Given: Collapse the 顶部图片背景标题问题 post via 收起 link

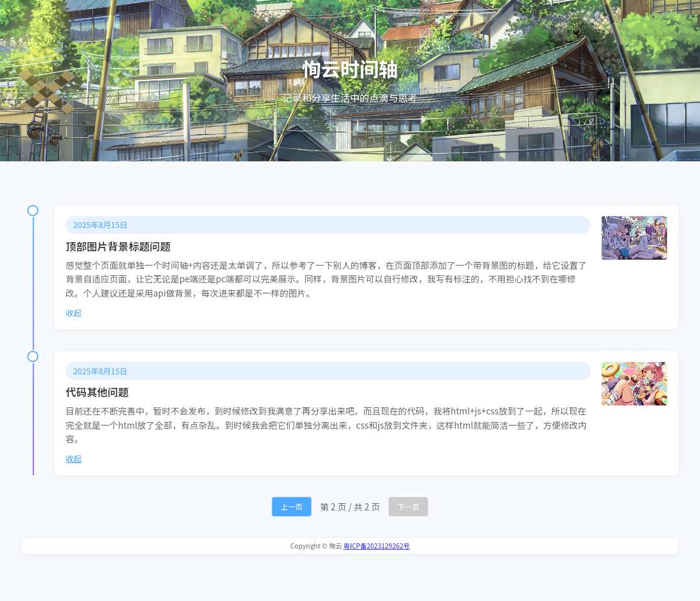Looking at the screenshot, I should [73, 313].
